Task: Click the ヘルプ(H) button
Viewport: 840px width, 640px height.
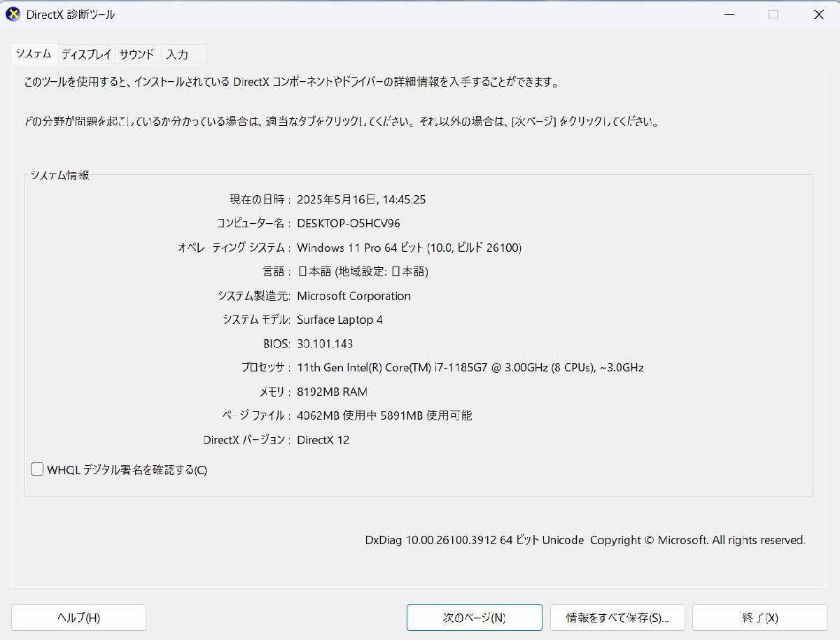Action: pos(78,618)
